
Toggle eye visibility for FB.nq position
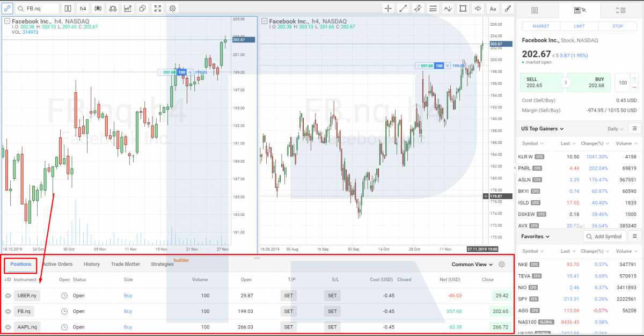pyautogui.click(x=8, y=311)
